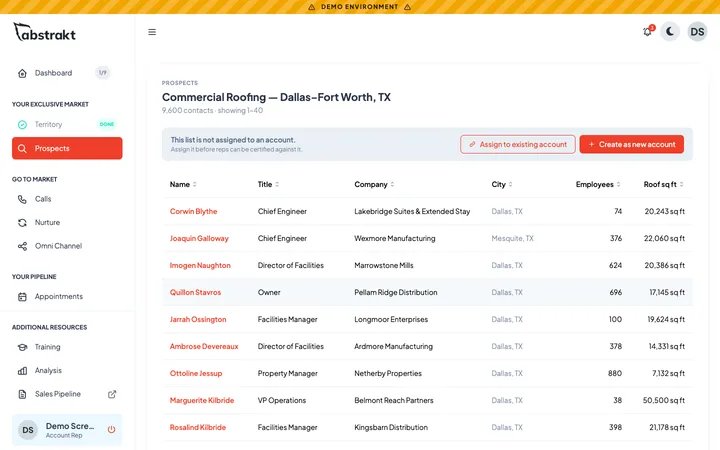Click the red power logout icon

pyautogui.click(x=111, y=430)
